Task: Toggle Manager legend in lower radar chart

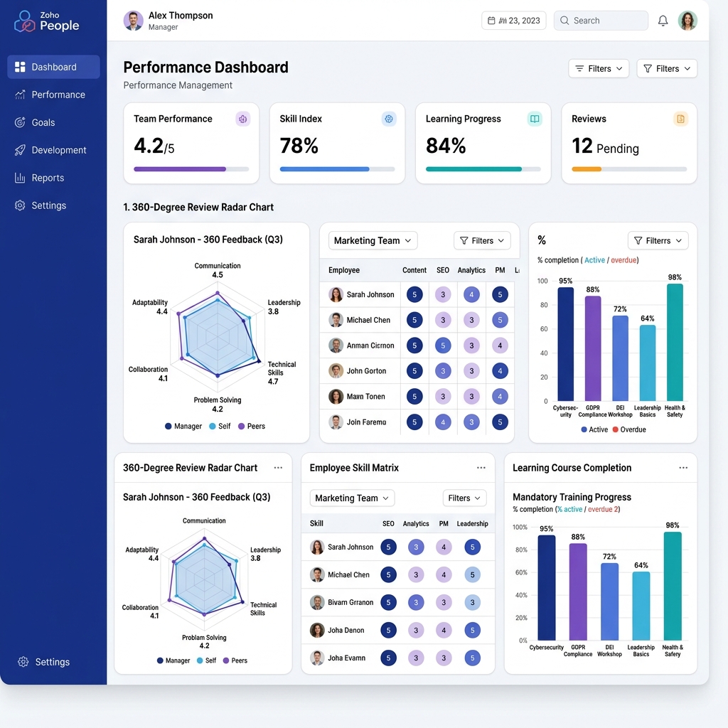Action: click(x=173, y=660)
